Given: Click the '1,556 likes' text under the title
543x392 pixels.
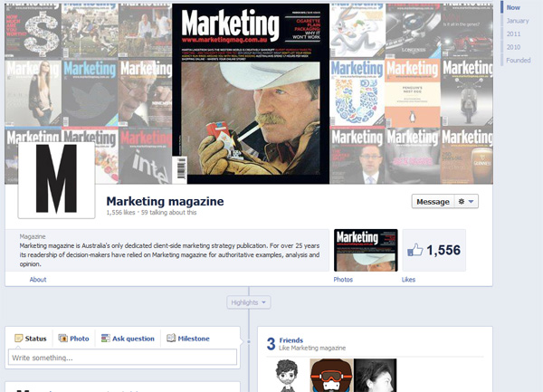Looking at the screenshot, I should (x=120, y=213).
